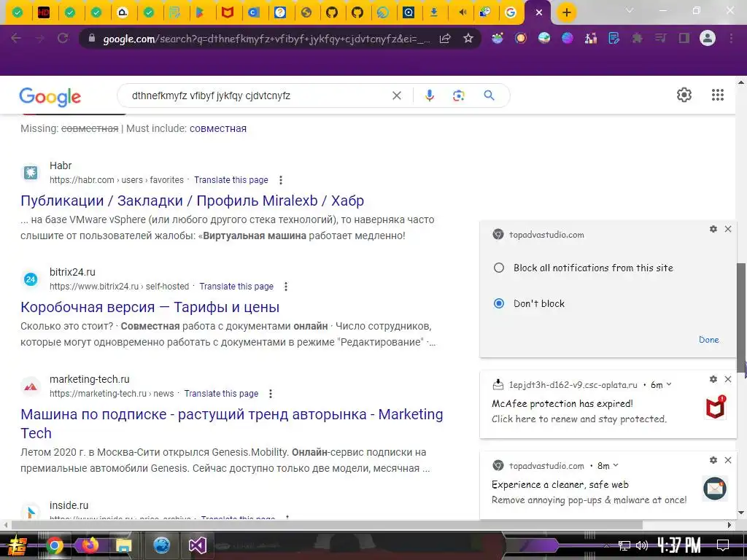Switch to the tab playing audio
The height and width of the screenshot is (560, 747).
coord(461,12)
